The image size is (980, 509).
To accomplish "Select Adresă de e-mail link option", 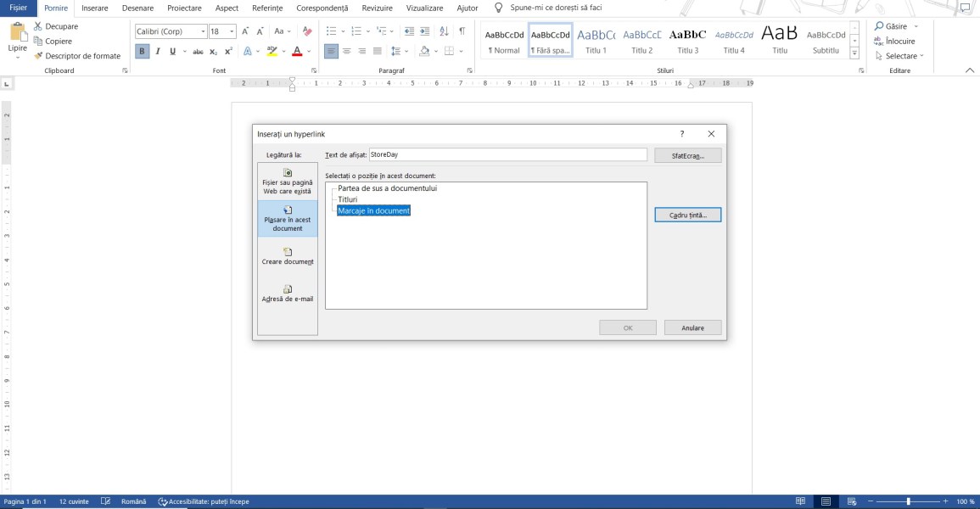I will [x=288, y=294].
